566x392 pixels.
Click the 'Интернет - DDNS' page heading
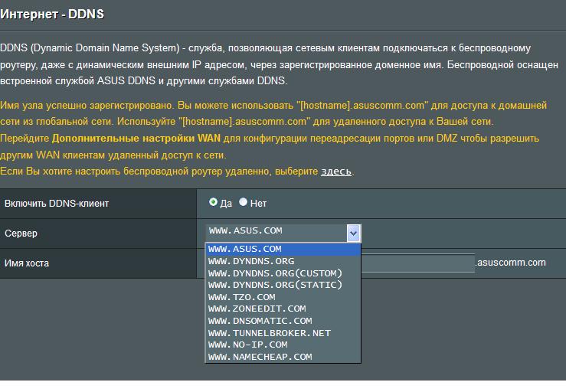(52, 15)
